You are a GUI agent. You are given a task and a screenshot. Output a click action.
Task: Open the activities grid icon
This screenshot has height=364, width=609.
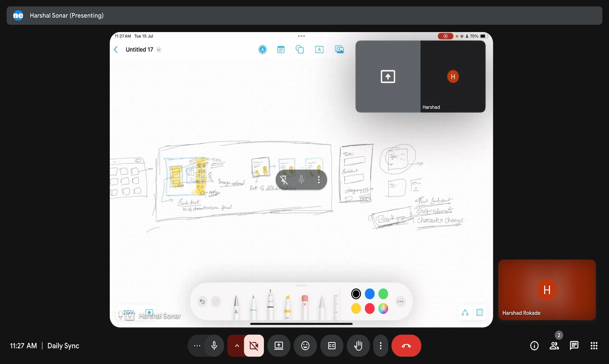[594, 346]
